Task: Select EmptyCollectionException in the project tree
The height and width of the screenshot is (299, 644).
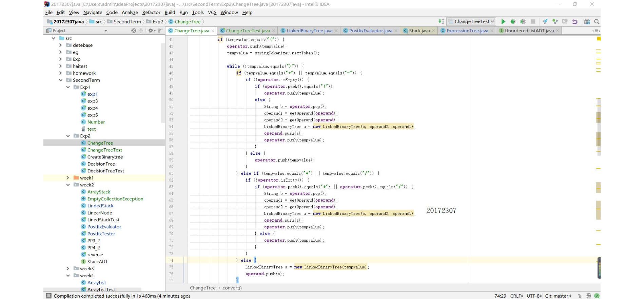Action: (115, 199)
